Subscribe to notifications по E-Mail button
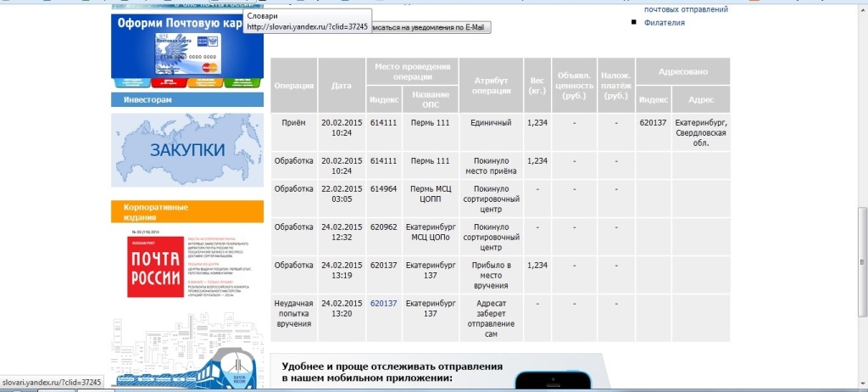The image size is (868, 392). point(431,27)
